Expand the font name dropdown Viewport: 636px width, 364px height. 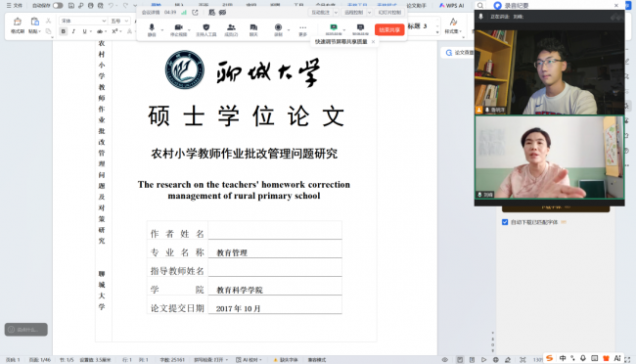point(104,21)
